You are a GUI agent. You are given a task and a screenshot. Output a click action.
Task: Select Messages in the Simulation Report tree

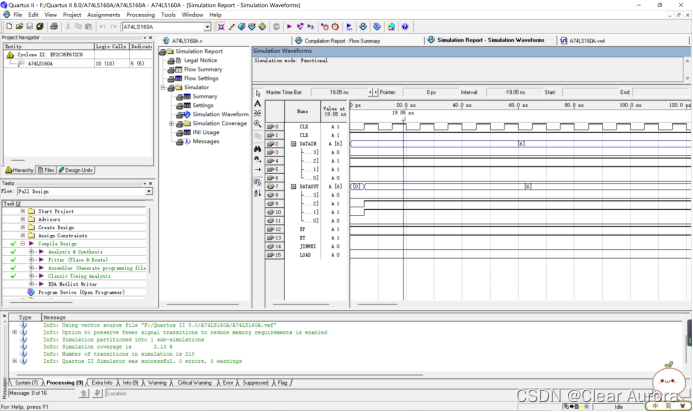coord(206,141)
